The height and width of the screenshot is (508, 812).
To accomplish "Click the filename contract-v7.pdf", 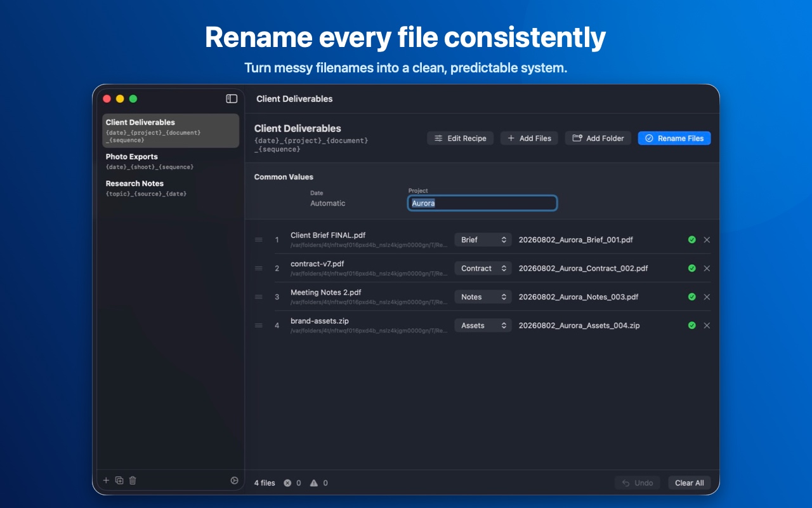I will [317, 264].
